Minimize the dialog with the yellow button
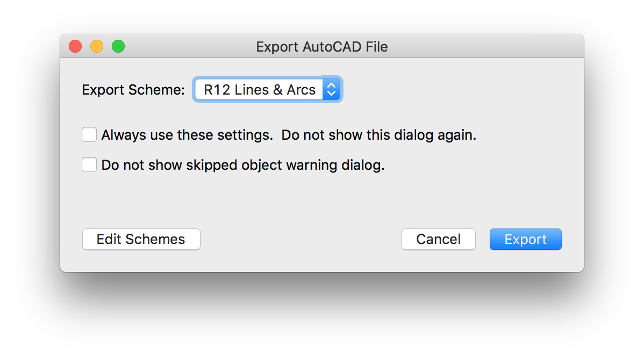 point(97,47)
